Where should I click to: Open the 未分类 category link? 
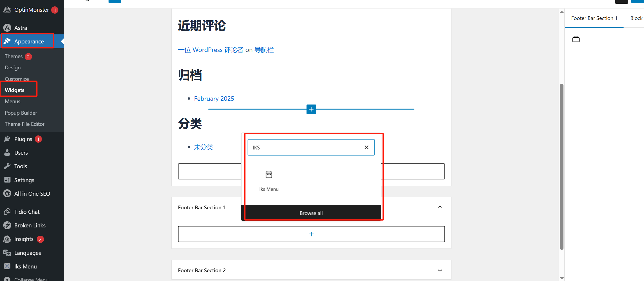tap(204, 147)
